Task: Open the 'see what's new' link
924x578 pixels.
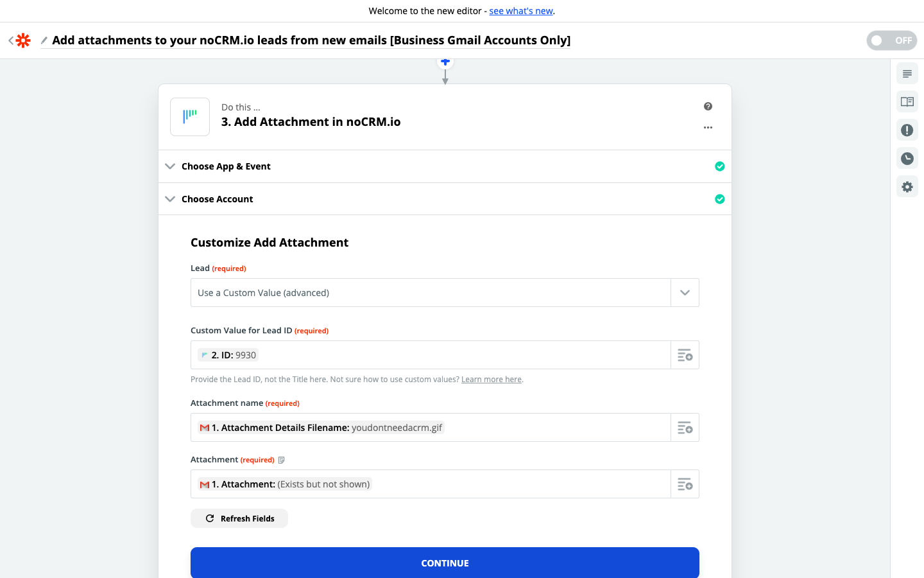Action: point(520,11)
